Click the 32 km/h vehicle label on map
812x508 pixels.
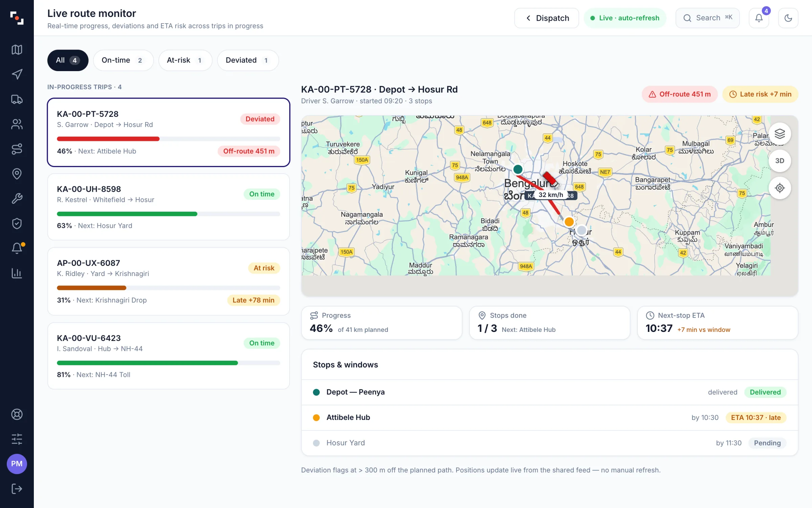[551, 195]
